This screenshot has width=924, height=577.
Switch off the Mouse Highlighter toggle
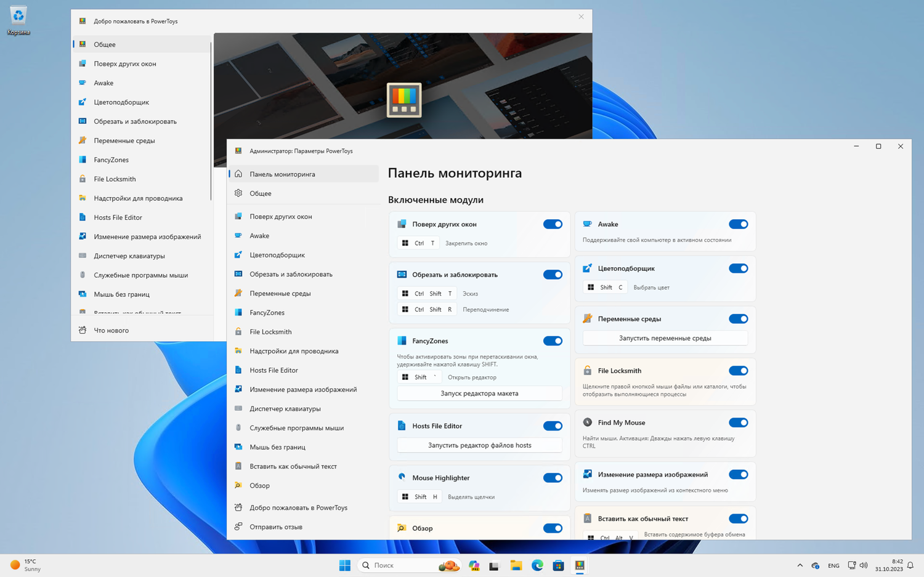pyautogui.click(x=553, y=477)
